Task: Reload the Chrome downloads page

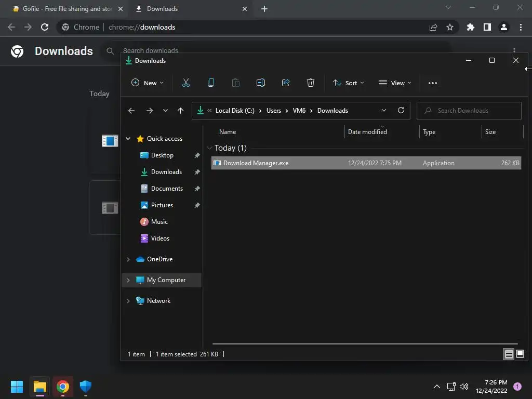Action: coord(45,27)
